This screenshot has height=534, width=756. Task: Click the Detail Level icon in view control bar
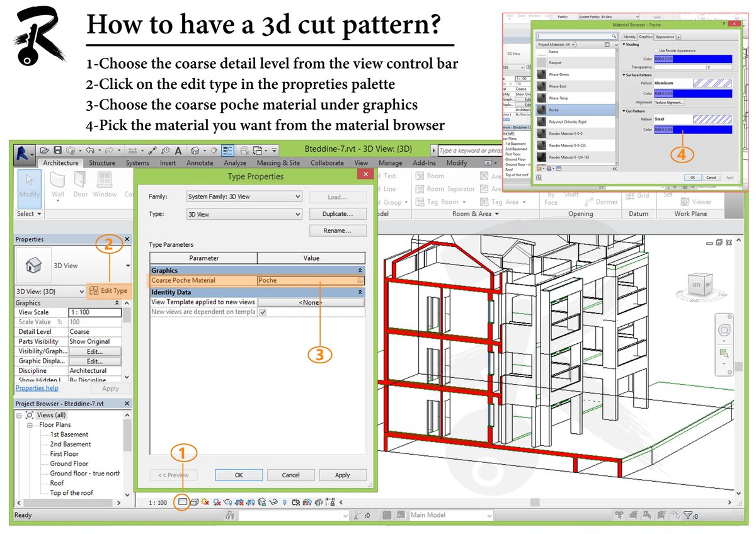[183, 502]
